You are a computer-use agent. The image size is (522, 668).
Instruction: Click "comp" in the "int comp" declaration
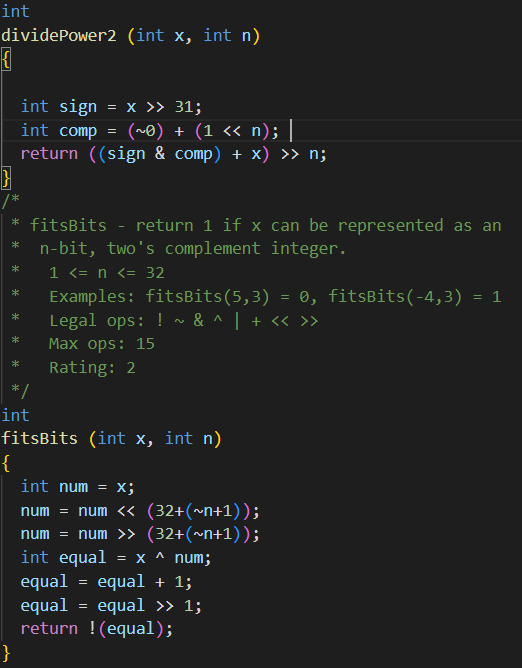pos(78,131)
